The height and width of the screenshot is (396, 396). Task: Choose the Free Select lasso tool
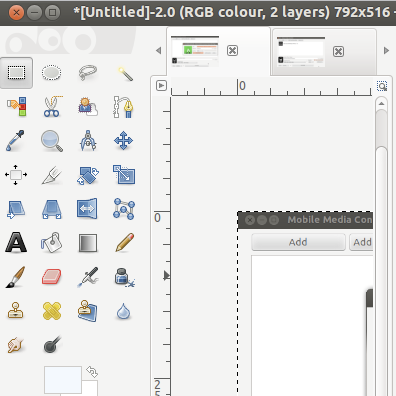88,73
